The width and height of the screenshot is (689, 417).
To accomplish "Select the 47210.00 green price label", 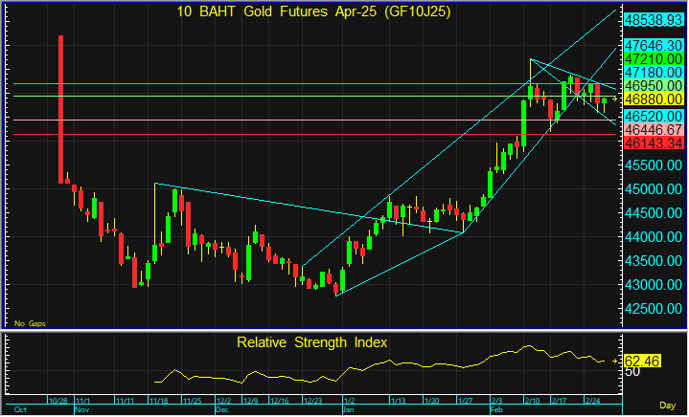I will [x=654, y=59].
